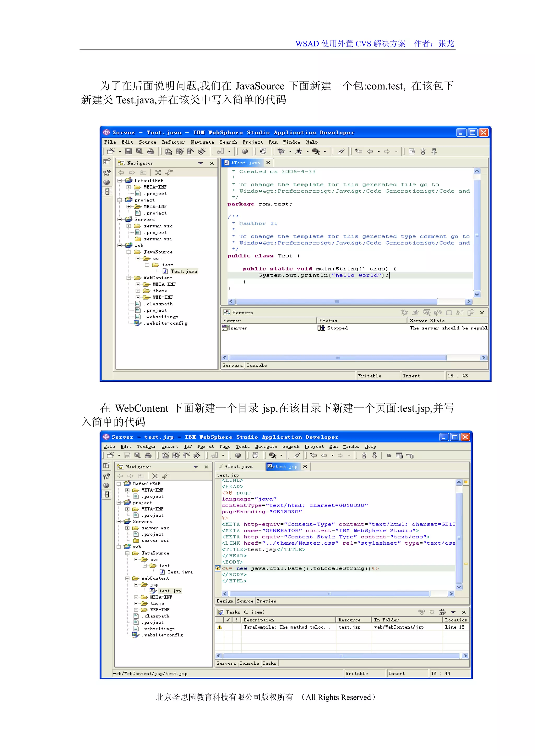Collapse the JavaSource folder in top Navigator
This screenshot has height=756, width=535.
[x=129, y=252]
